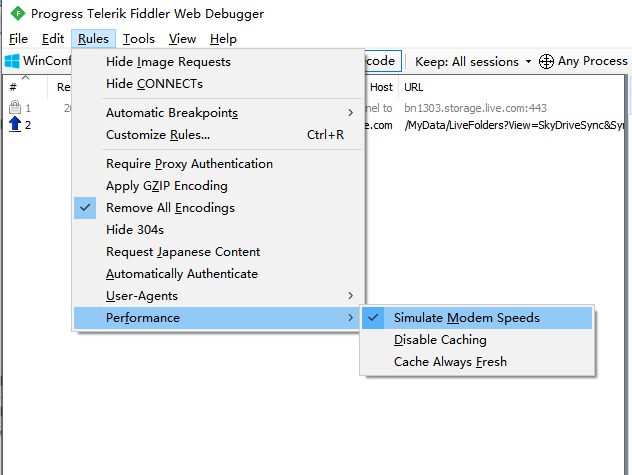
Task: Expand Performance submenu
Action: tap(218, 318)
